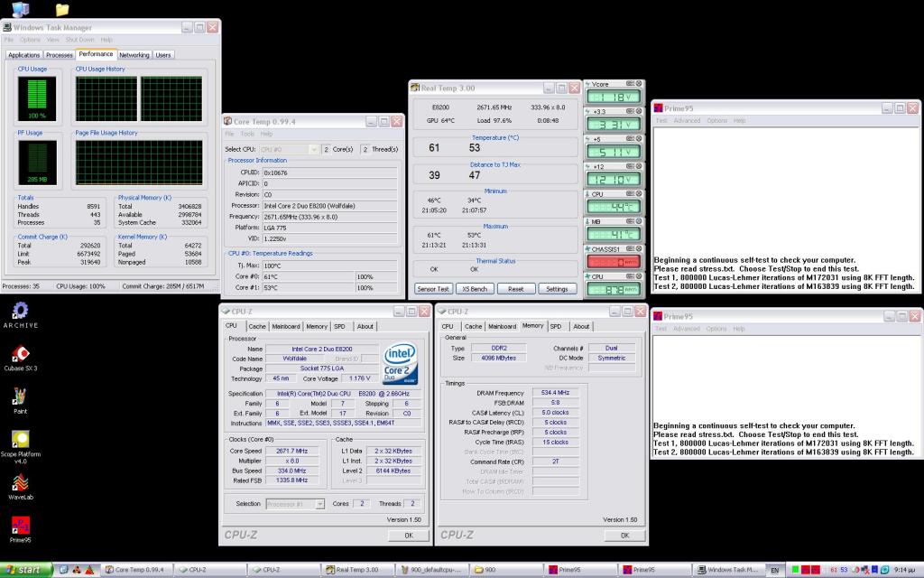Screen dimensions: 924x578
Task: Launch Scope Platform v4.0 desktop shortcut
Action: pos(21,447)
